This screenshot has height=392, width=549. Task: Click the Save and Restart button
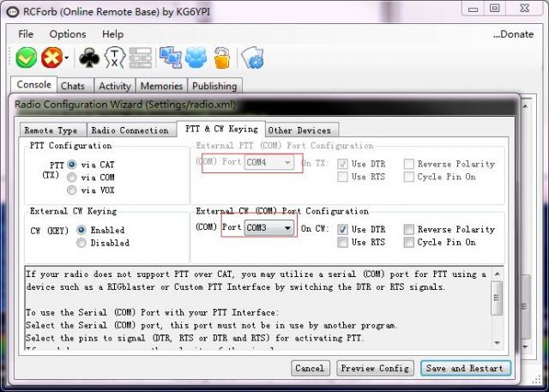(x=465, y=368)
